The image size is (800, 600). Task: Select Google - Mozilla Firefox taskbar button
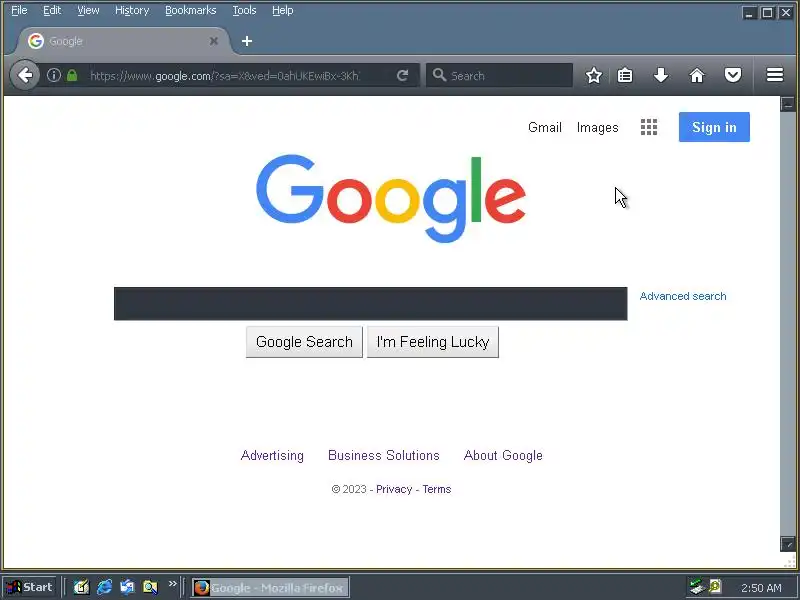270,588
